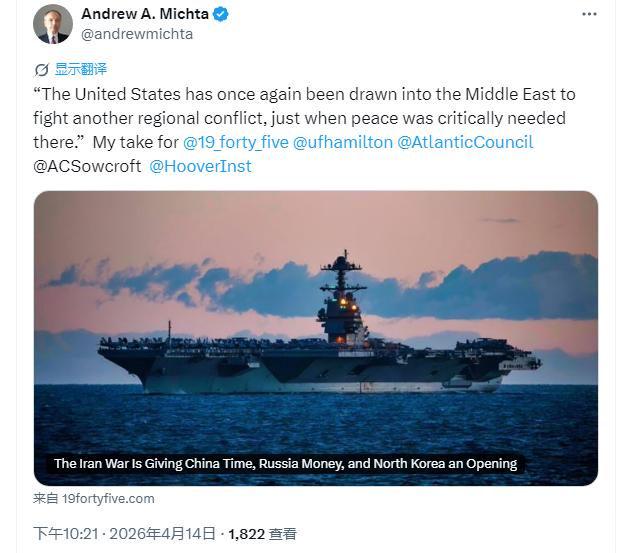Visit the @ufhamilton mention
This screenshot has width=619, height=553.
(343, 142)
